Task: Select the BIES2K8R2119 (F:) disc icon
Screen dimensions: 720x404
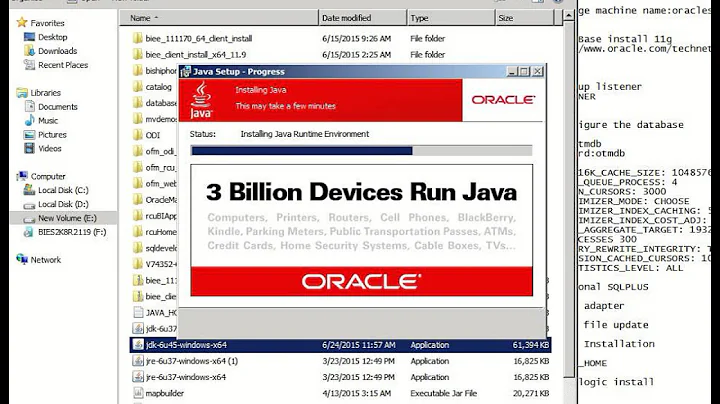Action: pos(28,232)
